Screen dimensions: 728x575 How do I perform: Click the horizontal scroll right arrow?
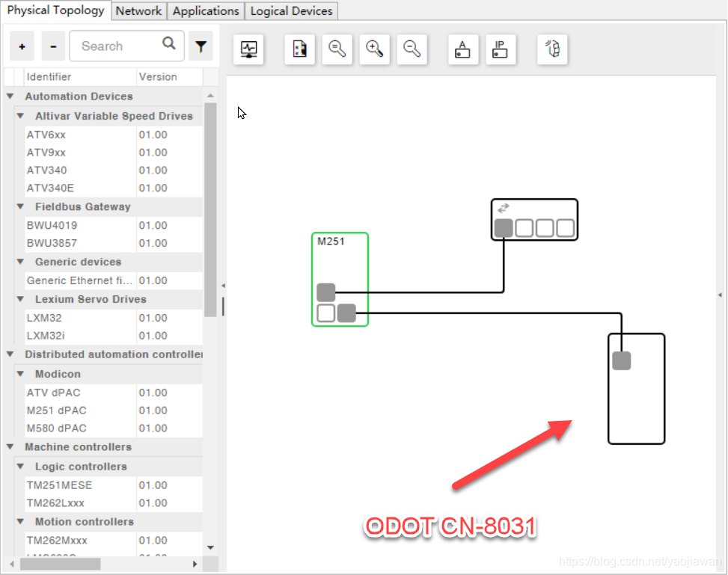pos(195,564)
